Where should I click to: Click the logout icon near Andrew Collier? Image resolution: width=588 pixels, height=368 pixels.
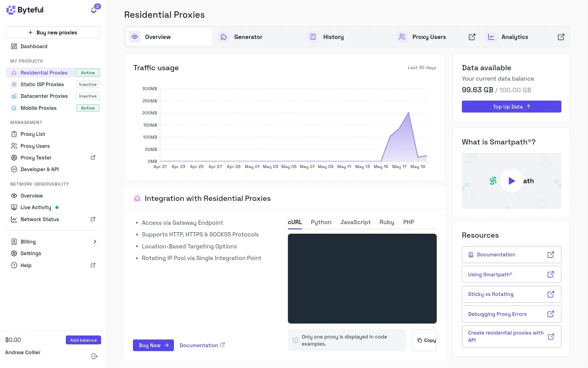[95, 356]
